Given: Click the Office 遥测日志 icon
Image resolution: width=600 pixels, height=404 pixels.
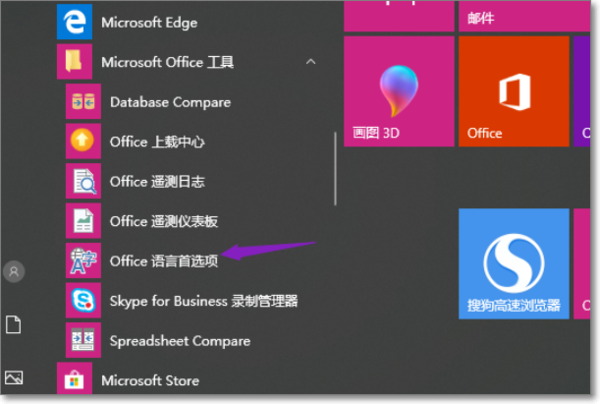Looking at the screenshot, I should pyautogui.click(x=81, y=181).
